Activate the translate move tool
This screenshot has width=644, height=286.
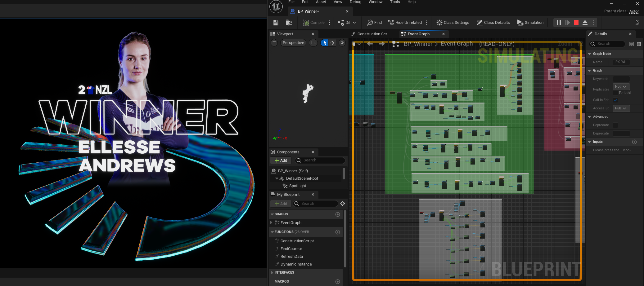(332, 43)
